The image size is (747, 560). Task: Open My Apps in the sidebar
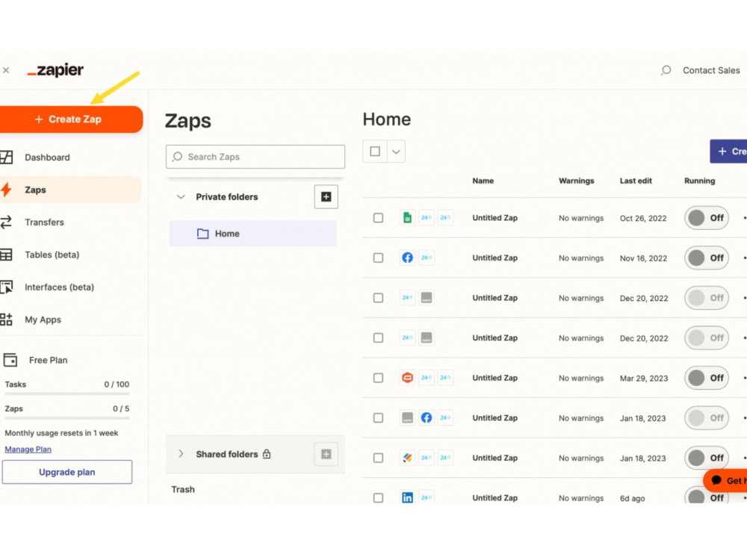click(x=43, y=320)
